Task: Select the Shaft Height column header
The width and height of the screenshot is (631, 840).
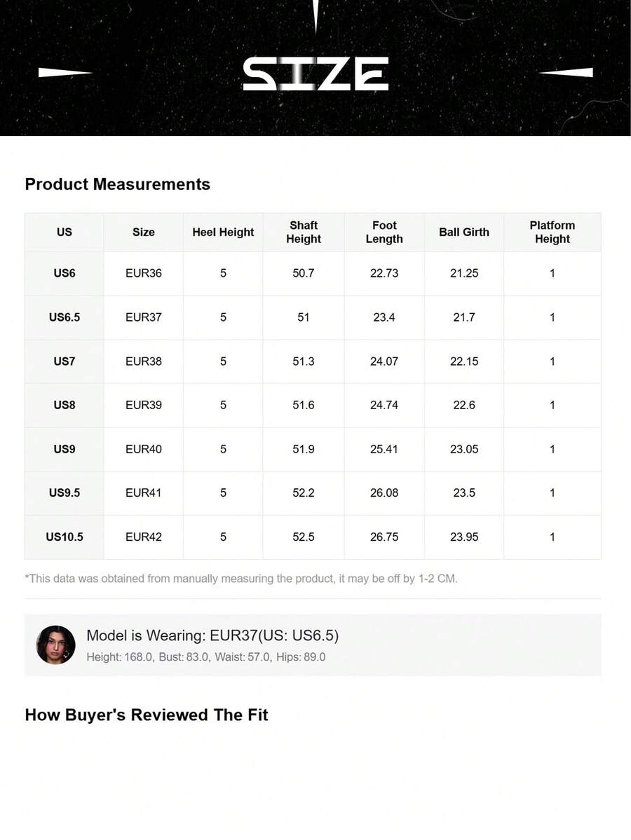Action: pyautogui.click(x=304, y=232)
